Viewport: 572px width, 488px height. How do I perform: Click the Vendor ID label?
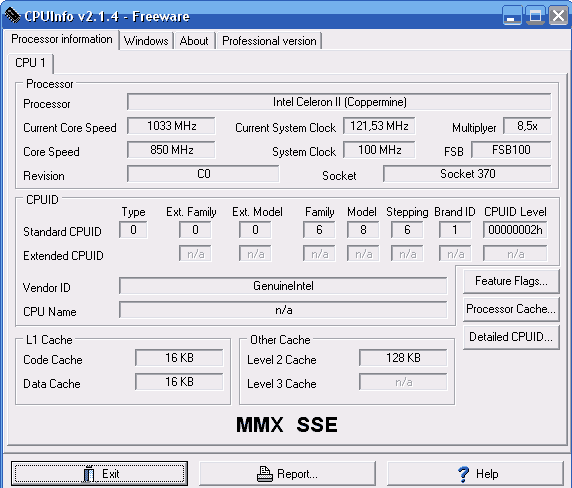pos(46,288)
